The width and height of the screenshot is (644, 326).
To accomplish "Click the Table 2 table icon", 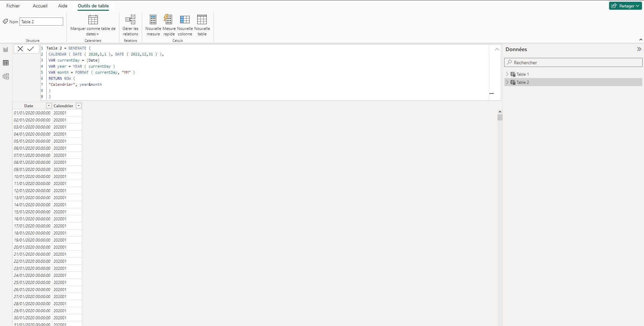I will point(513,82).
